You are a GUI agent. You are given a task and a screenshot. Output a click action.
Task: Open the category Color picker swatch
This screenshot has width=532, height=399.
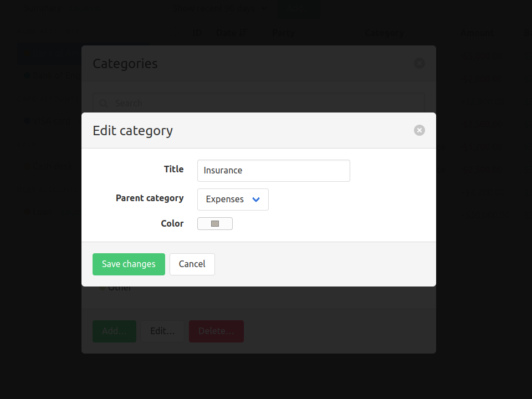[x=215, y=223]
